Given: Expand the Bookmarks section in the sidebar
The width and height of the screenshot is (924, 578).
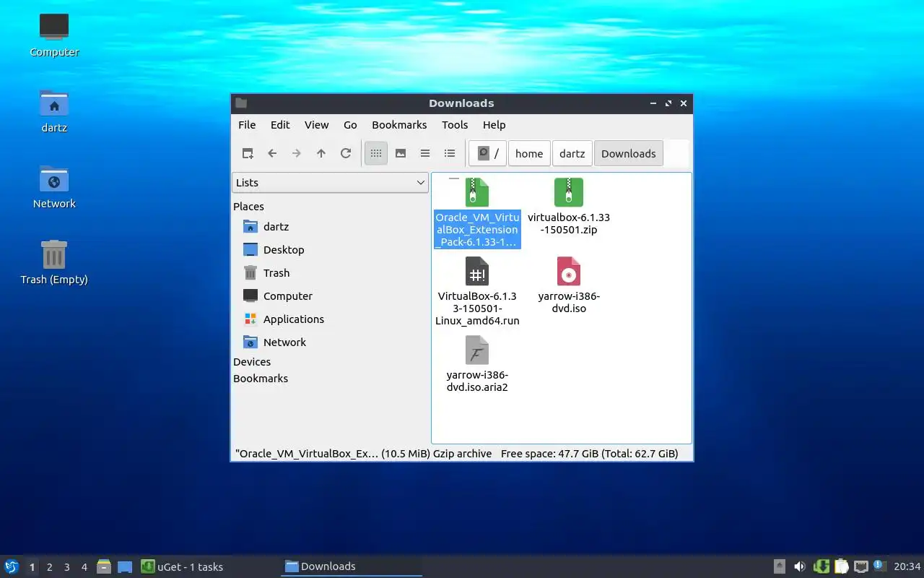Looking at the screenshot, I should [x=261, y=379].
